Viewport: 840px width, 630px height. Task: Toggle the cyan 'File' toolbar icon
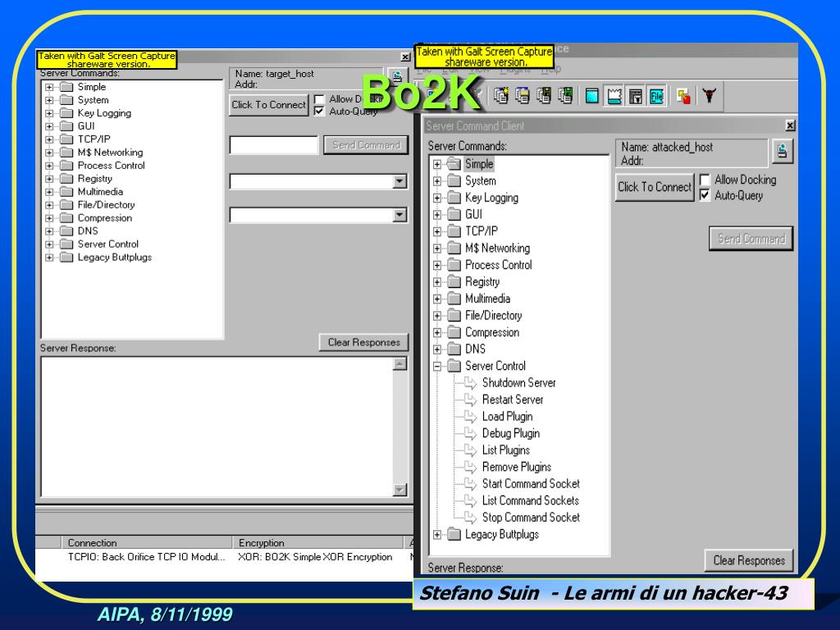[657, 97]
